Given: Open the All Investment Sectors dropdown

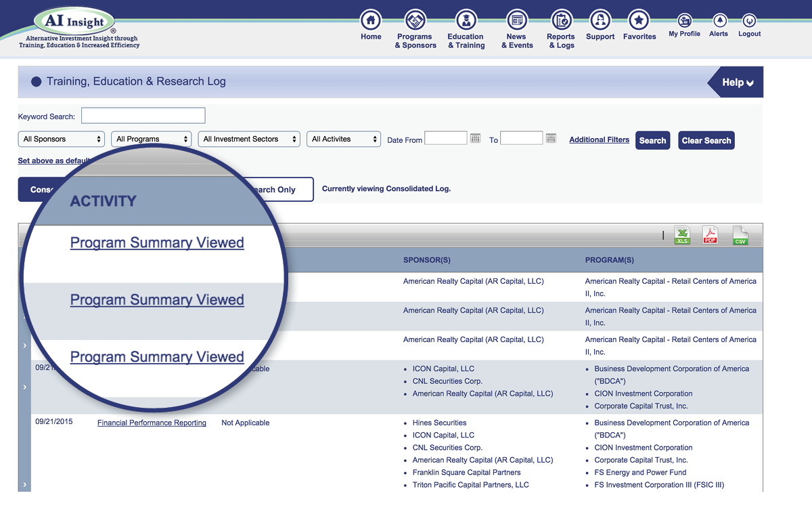Looking at the screenshot, I should [x=249, y=139].
